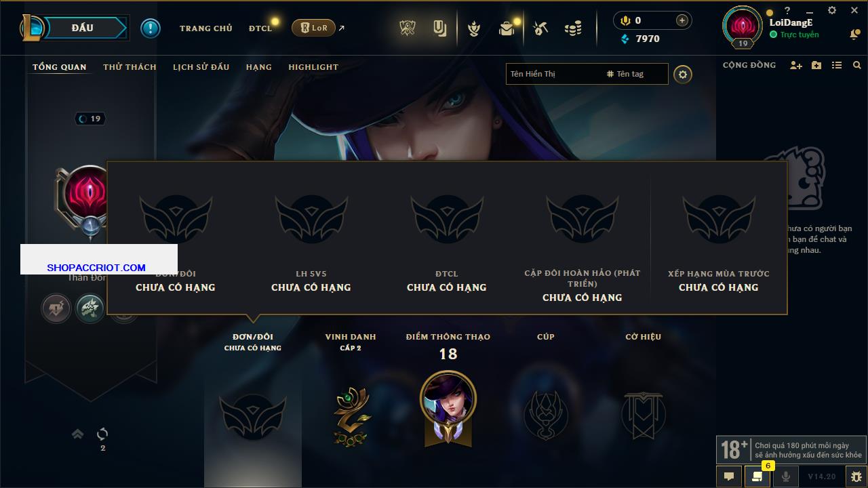Open the bug report icon
Screen dimensions: 868x488
(856, 476)
